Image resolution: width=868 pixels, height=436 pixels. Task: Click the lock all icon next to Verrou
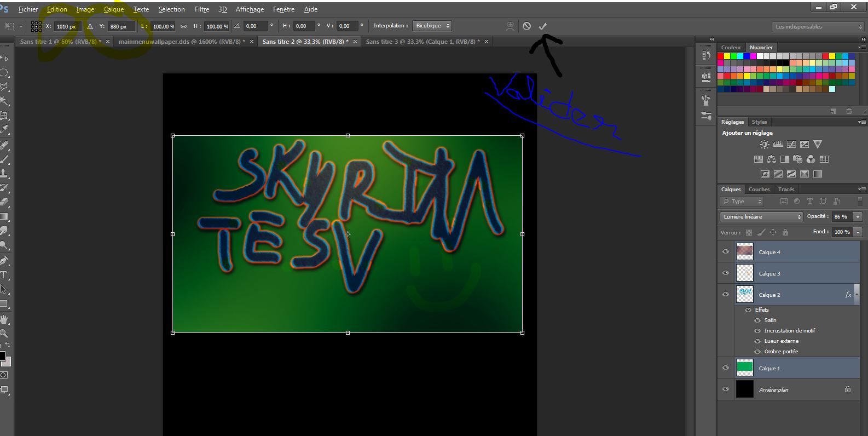click(785, 232)
